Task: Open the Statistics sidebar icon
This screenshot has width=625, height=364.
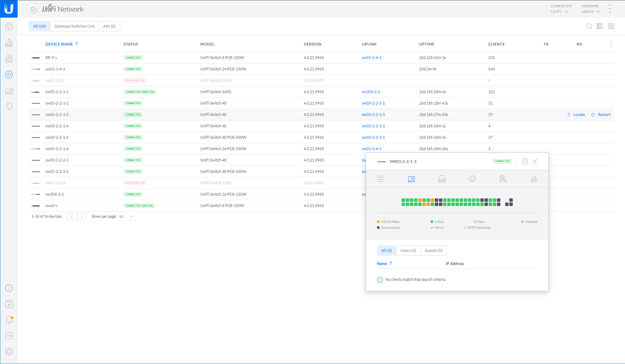Action: point(9,43)
